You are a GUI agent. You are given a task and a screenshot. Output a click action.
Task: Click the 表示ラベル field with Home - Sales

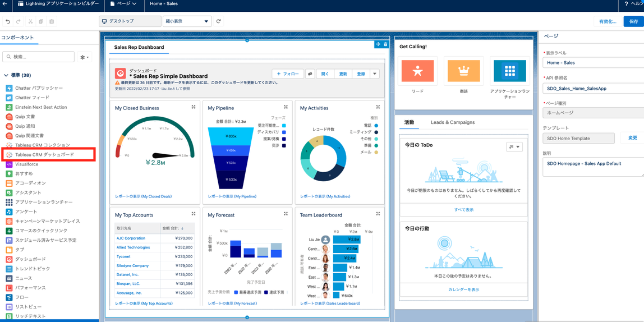point(593,62)
